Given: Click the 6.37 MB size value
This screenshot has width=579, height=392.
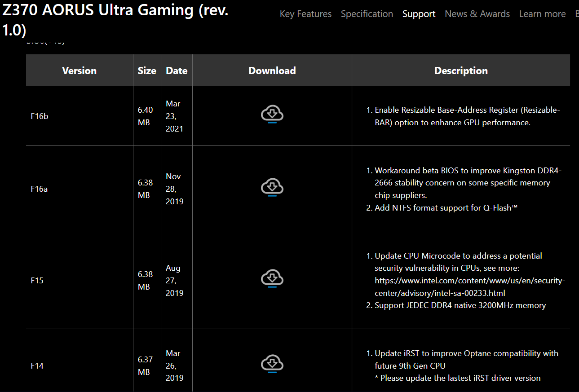Looking at the screenshot, I should (146, 366).
